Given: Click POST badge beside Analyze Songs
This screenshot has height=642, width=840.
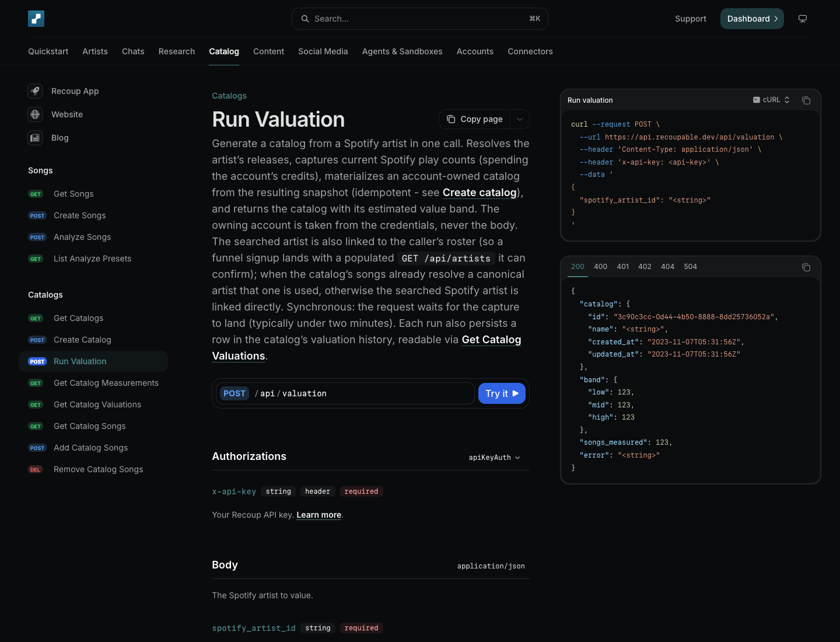Looking at the screenshot, I should tap(37, 238).
